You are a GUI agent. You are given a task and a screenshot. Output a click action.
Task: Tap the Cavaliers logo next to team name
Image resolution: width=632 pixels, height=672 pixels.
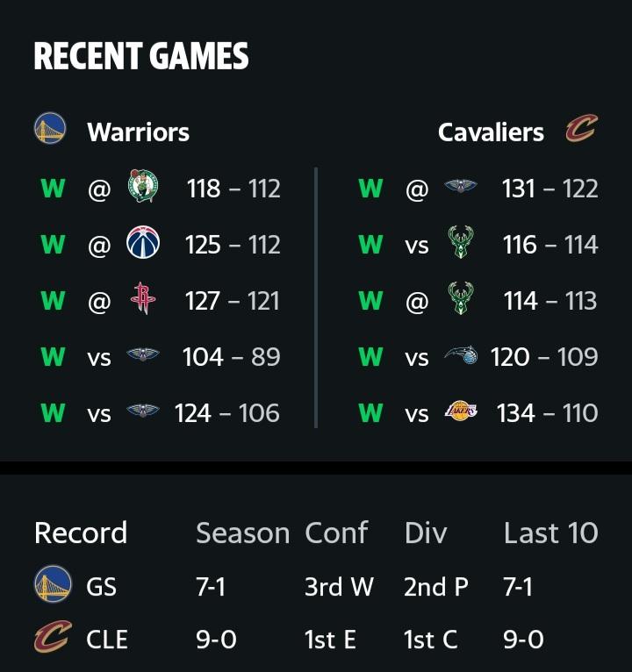click(581, 128)
